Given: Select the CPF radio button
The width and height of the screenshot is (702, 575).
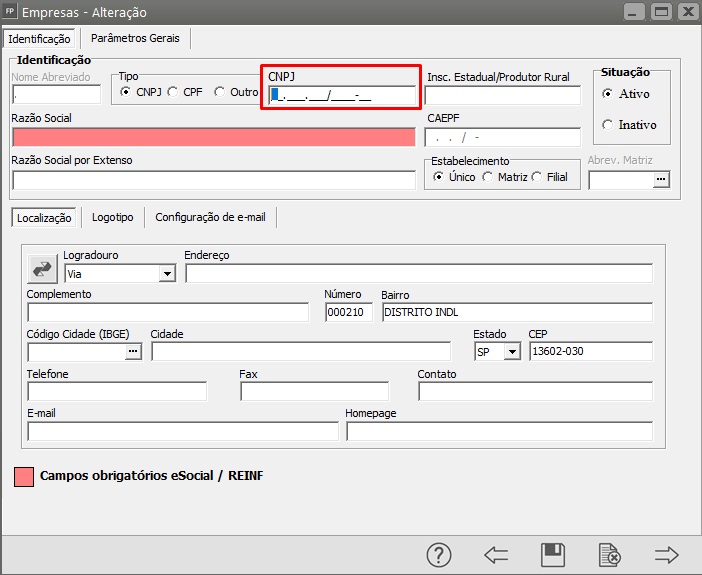Looking at the screenshot, I should tap(174, 92).
